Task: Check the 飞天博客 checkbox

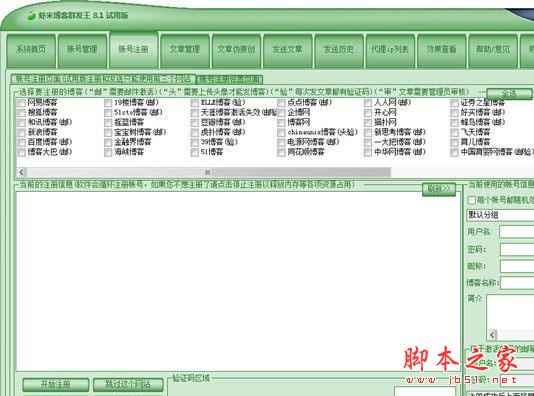Action: (x=455, y=132)
